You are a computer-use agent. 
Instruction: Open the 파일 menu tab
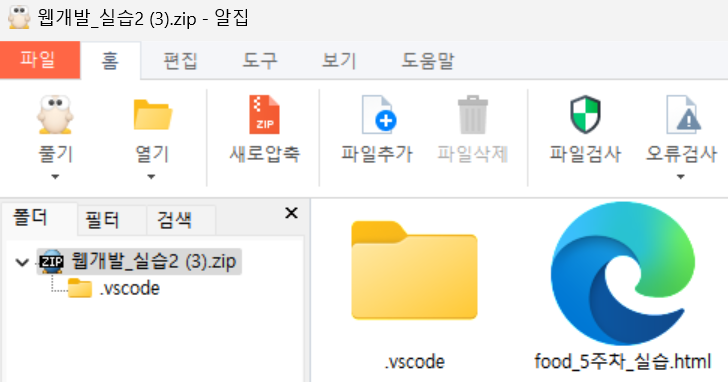pyautogui.click(x=40, y=60)
